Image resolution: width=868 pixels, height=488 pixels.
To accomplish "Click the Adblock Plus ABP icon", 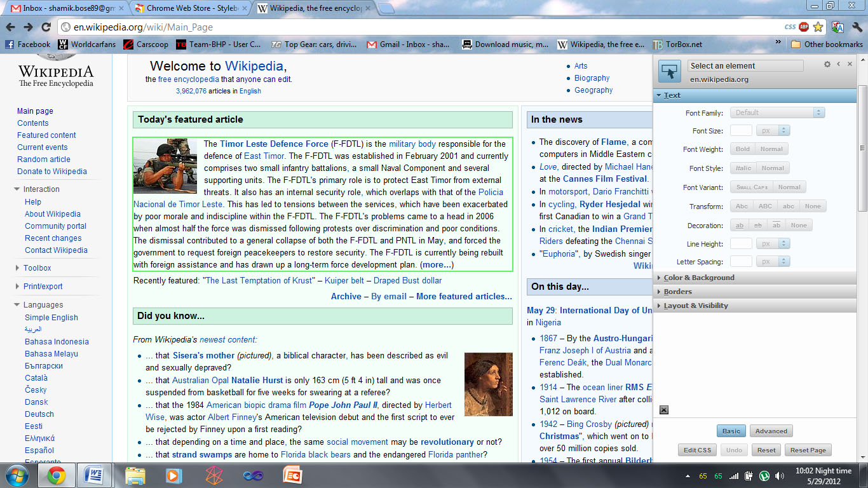I will tap(804, 27).
